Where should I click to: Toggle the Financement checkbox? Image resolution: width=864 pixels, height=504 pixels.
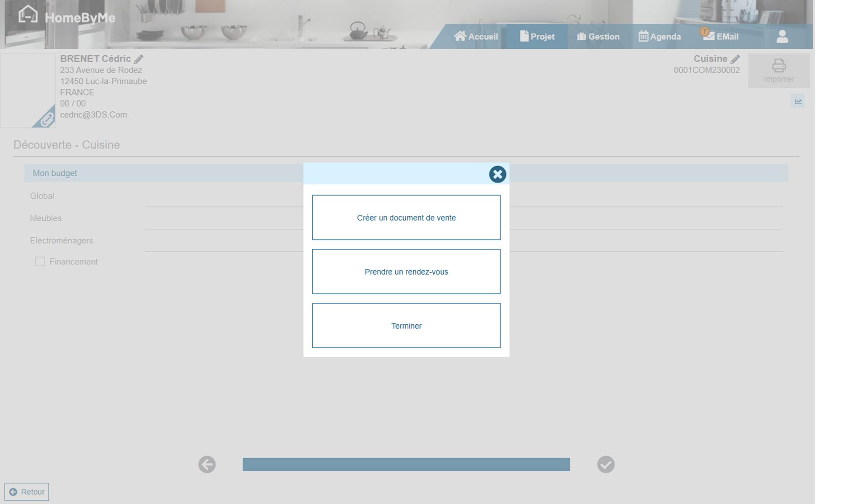pyautogui.click(x=40, y=261)
